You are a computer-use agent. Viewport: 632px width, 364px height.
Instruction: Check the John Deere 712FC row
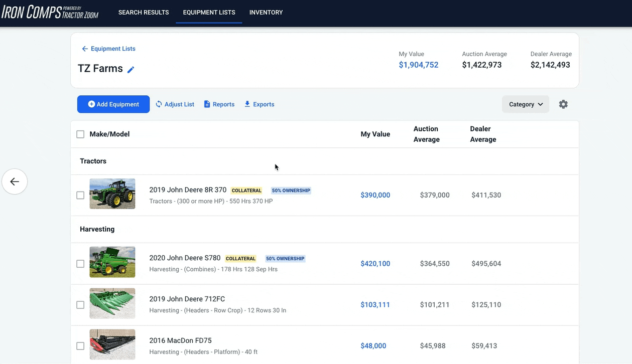click(x=80, y=305)
